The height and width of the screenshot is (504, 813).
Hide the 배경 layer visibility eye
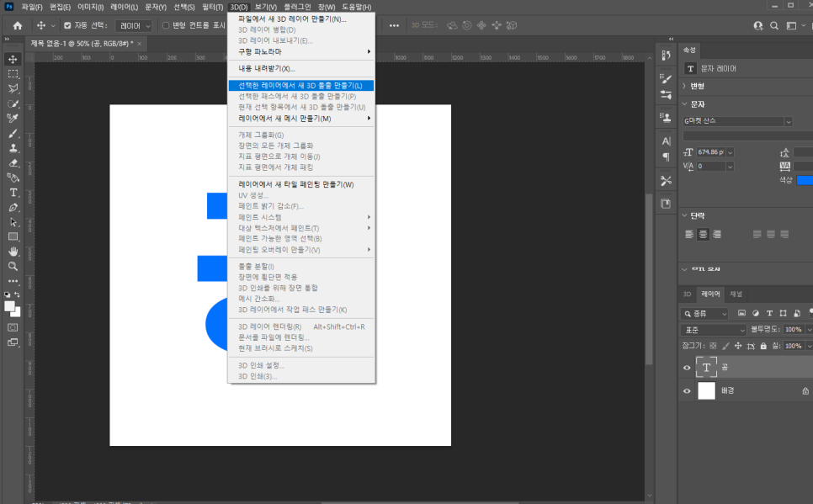[687, 391]
